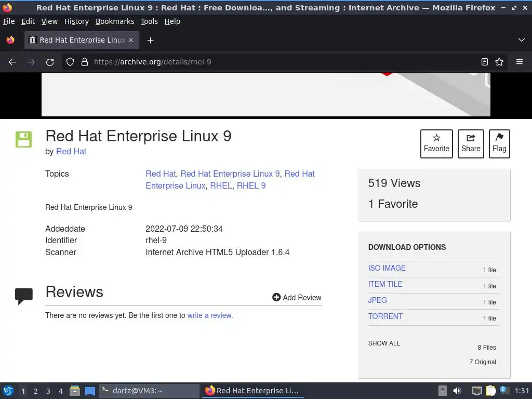This screenshot has width=532, height=399.
Task: Open the clipboard manager tray icon
Action: [490, 391]
